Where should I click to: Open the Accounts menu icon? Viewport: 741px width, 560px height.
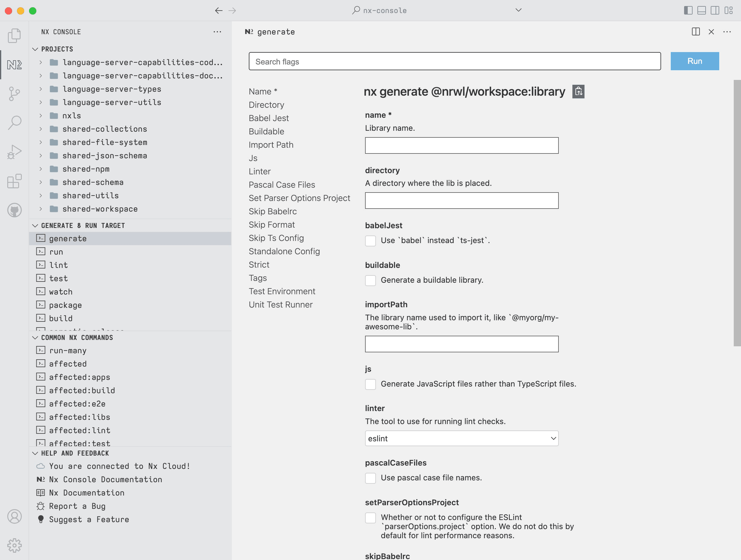pyautogui.click(x=14, y=516)
